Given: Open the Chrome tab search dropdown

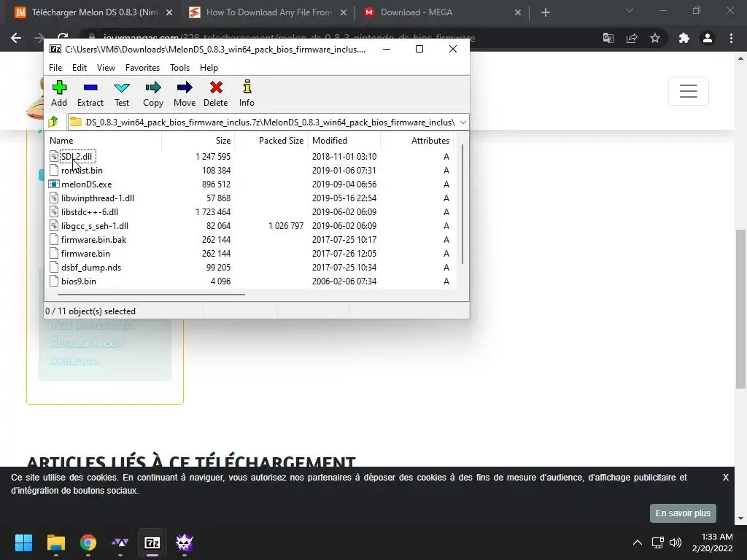Looking at the screenshot, I should [x=630, y=10].
